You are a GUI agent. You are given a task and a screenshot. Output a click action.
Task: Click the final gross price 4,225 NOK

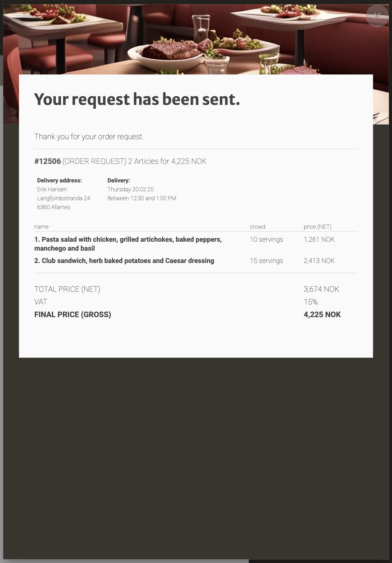click(322, 314)
